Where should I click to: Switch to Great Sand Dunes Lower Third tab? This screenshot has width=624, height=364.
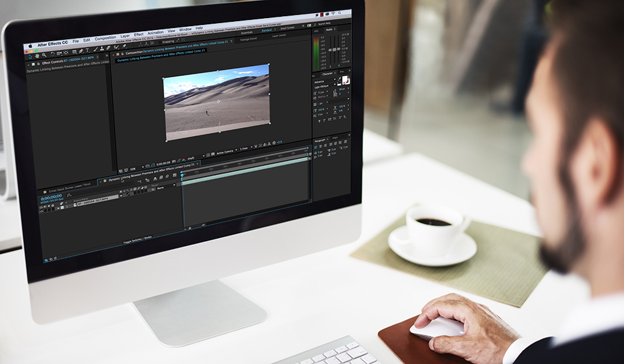(x=70, y=189)
